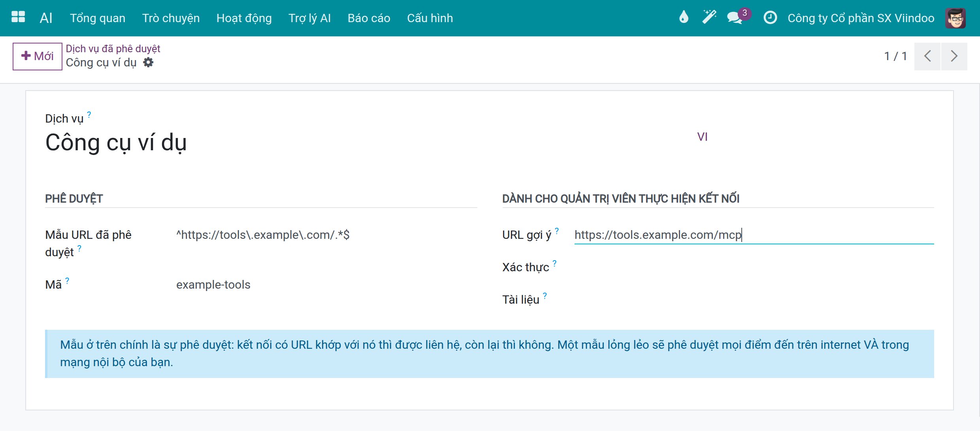Image resolution: width=980 pixels, height=431 pixels.
Task: Open the Báo cáo menu
Action: pyautogui.click(x=369, y=18)
